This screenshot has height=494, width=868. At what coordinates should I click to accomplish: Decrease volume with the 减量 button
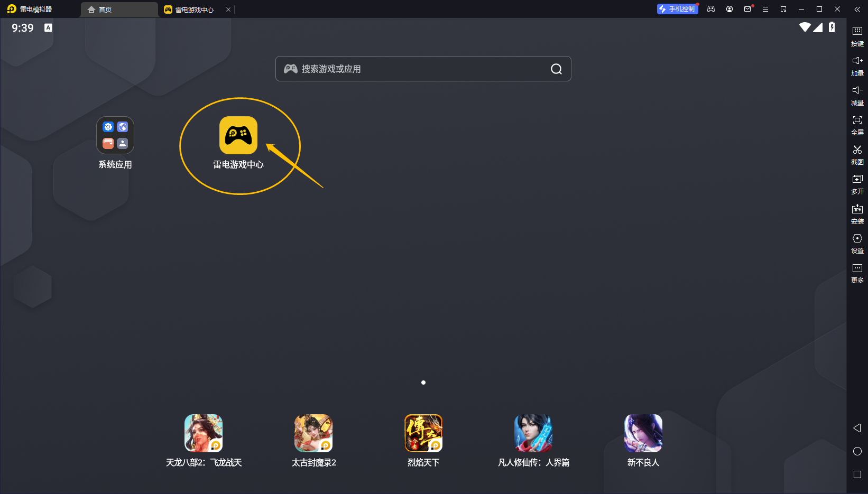pyautogui.click(x=857, y=95)
